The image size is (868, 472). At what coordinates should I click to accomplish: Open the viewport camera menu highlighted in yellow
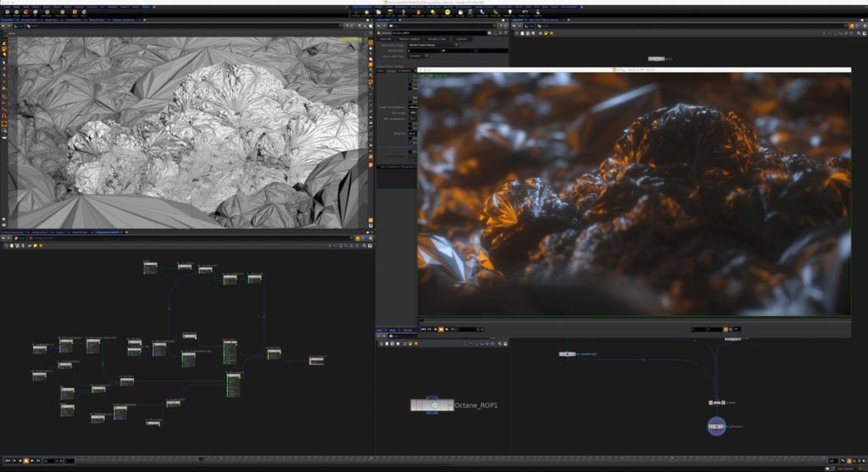click(x=349, y=39)
